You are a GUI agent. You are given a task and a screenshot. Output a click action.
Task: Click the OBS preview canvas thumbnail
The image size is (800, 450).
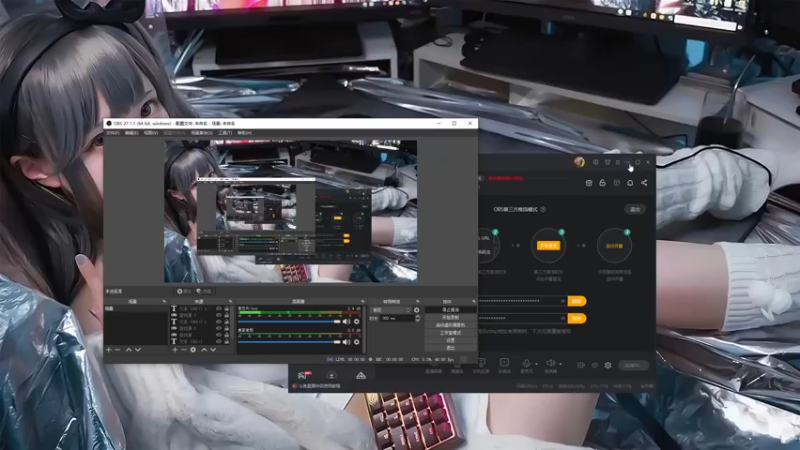(x=290, y=211)
